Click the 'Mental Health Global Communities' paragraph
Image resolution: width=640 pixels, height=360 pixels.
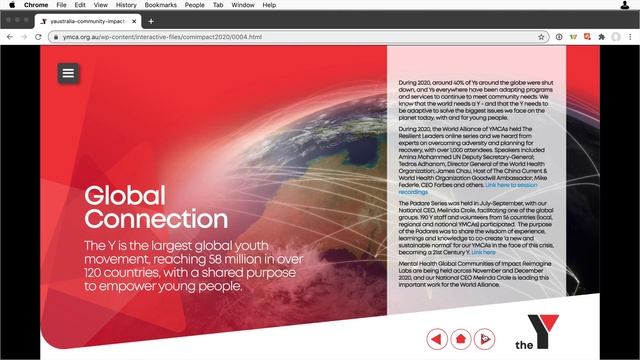tap(475, 274)
